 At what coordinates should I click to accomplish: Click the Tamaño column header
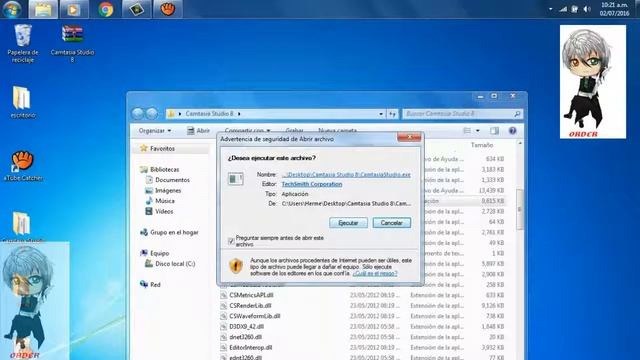(x=482, y=145)
